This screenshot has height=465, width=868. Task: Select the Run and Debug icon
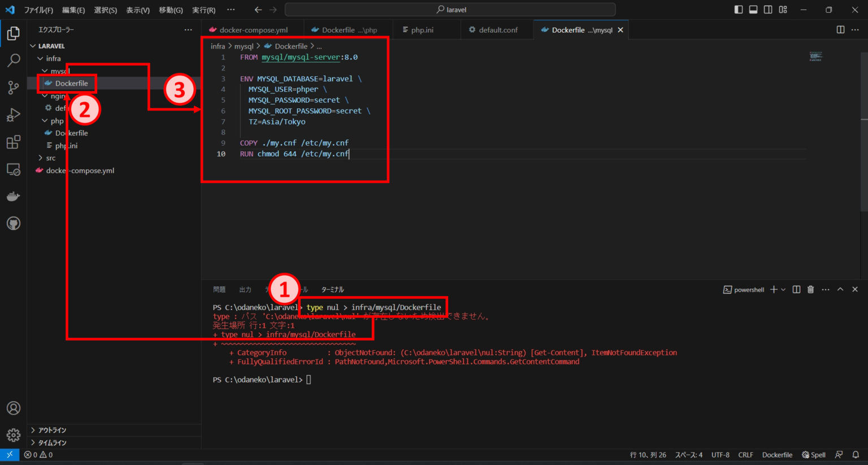click(13, 115)
